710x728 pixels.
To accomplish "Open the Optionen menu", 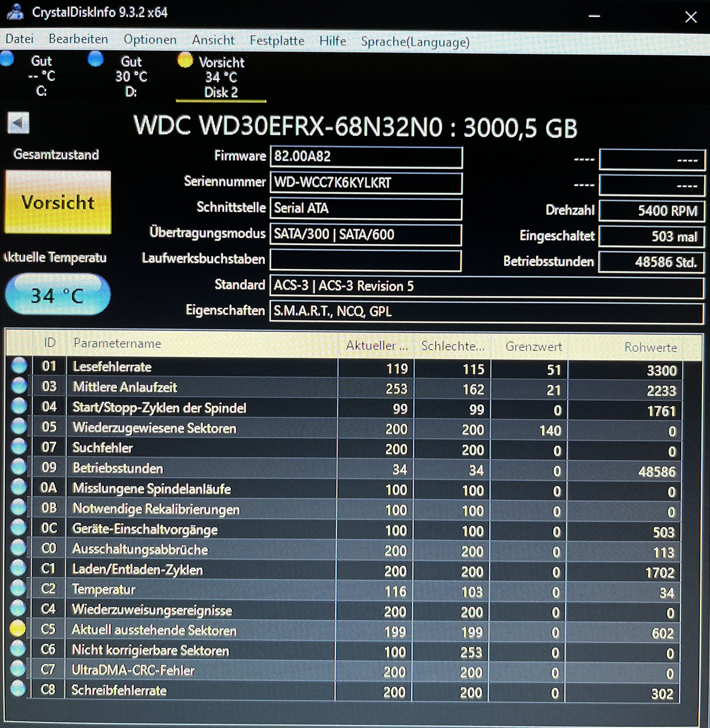I will coord(150,39).
